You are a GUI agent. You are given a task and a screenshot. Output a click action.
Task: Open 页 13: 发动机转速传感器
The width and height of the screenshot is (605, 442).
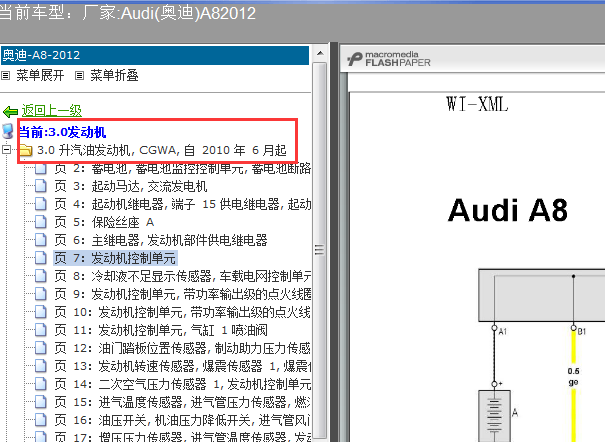(182, 366)
